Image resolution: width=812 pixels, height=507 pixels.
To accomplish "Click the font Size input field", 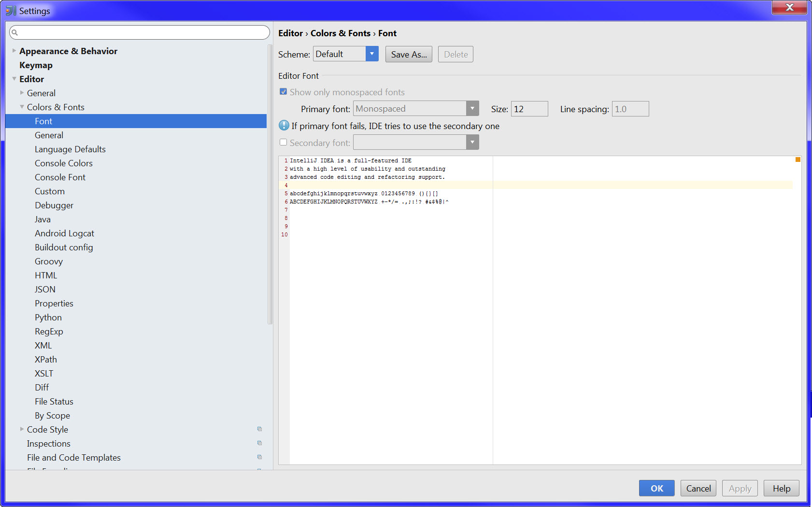I will (529, 109).
